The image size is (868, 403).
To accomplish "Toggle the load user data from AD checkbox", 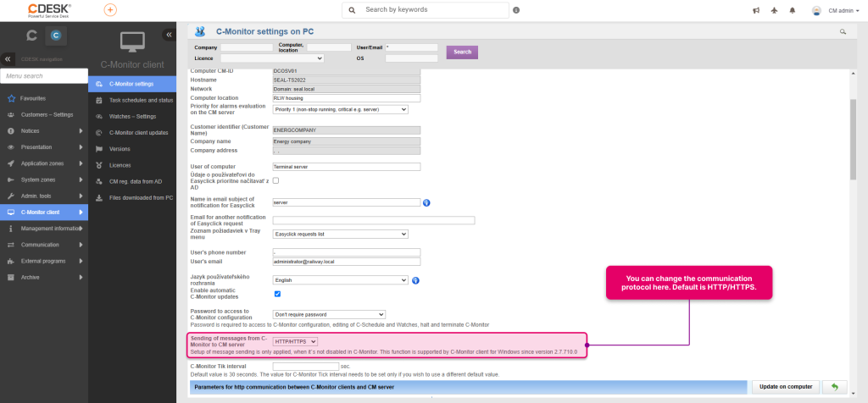I will [x=275, y=181].
